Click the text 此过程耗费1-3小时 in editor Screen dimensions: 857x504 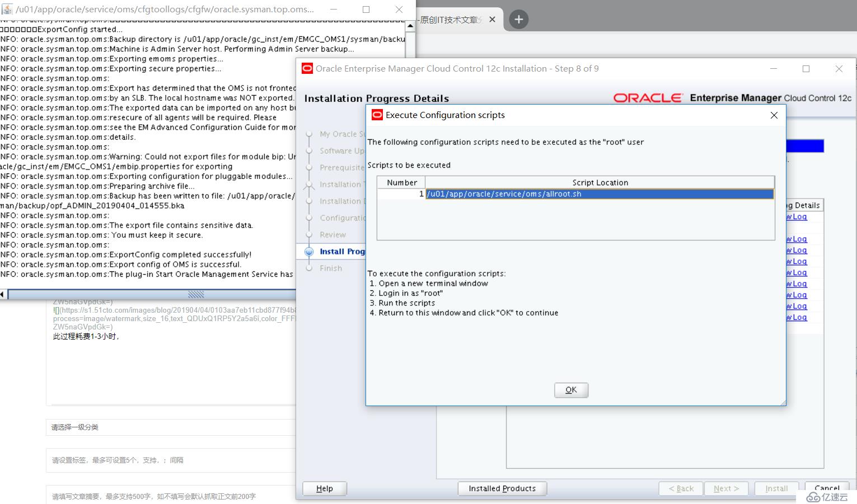coord(86,336)
